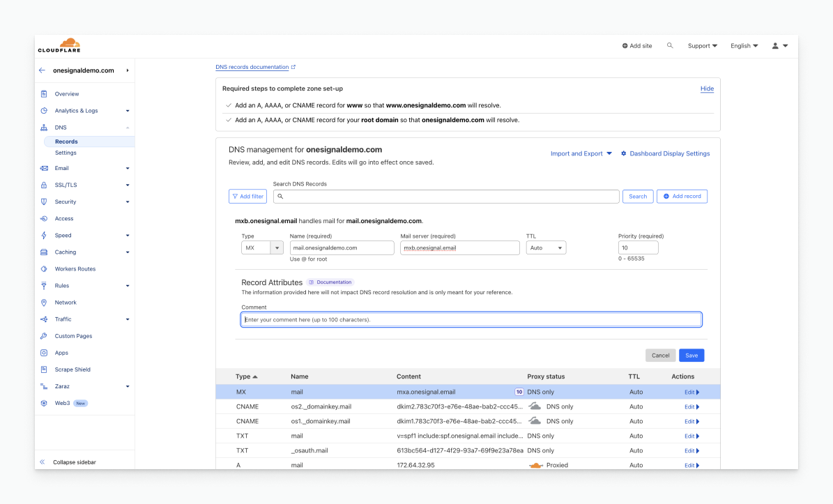Click the Zaraz icon in sidebar
Screen dimensions: 833x504
(x=44, y=387)
